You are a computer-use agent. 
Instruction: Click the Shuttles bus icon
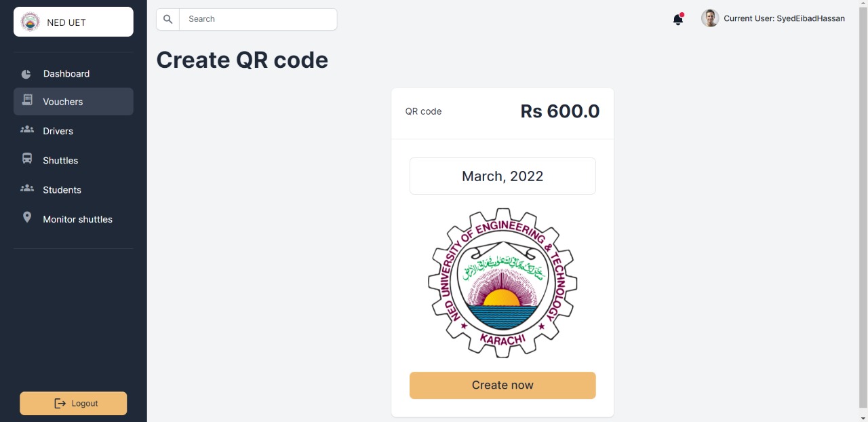tap(27, 159)
